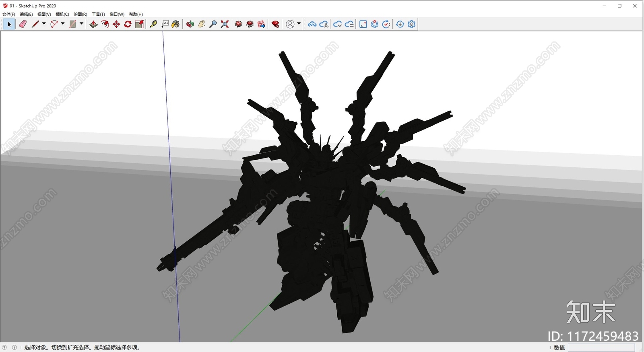Minimize the SketchUp window

coord(605,6)
